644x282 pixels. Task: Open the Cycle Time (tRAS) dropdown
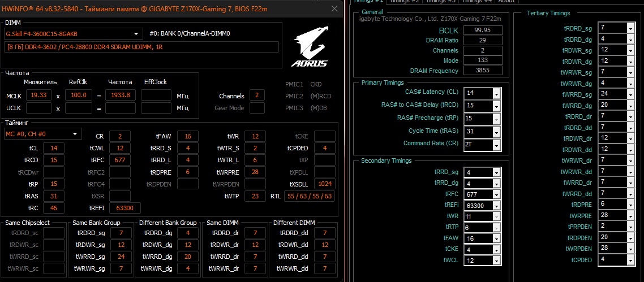496,131
